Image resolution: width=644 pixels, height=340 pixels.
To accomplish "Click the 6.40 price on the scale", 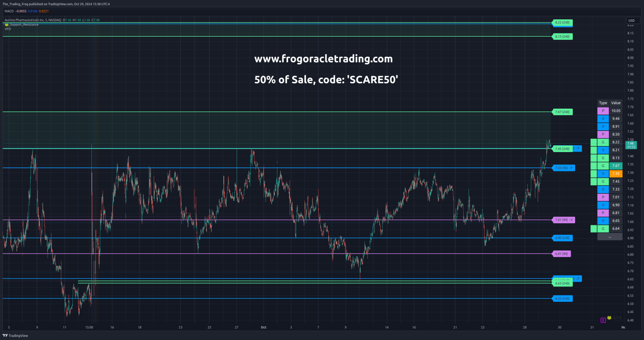I will click(630, 321).
